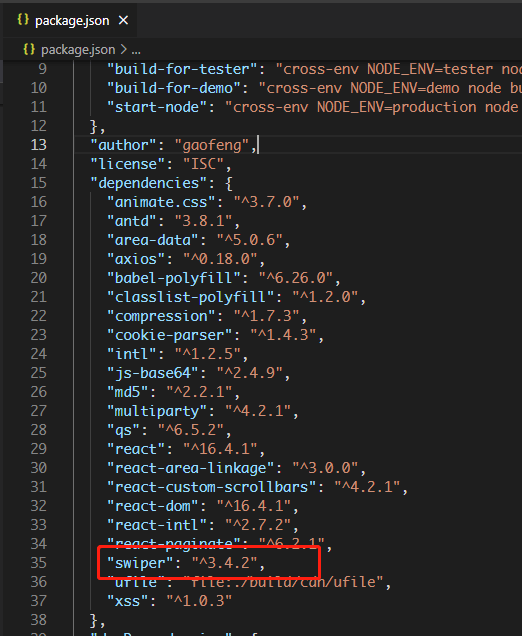Viewport: 522px width, 636px height.
Task: Click the "babel-polyfill" dependency name
Action: [x=174, y=278]
